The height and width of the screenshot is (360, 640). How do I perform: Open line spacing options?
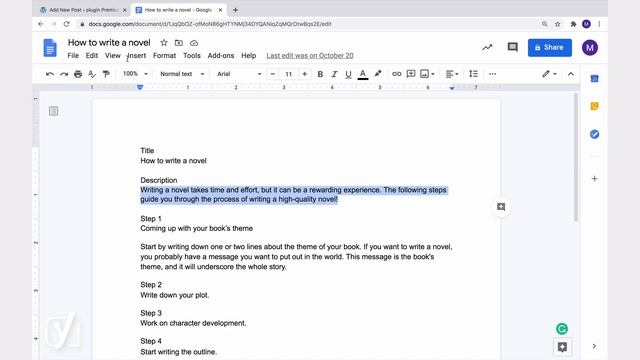[473, 74]
